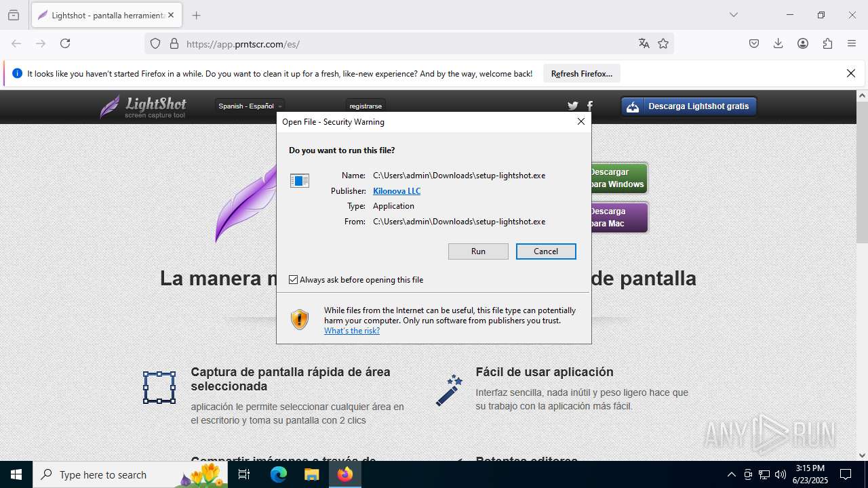Click Descargar para Windows button
This screenshot has height=488, width=868.
(x=619, y=178)
